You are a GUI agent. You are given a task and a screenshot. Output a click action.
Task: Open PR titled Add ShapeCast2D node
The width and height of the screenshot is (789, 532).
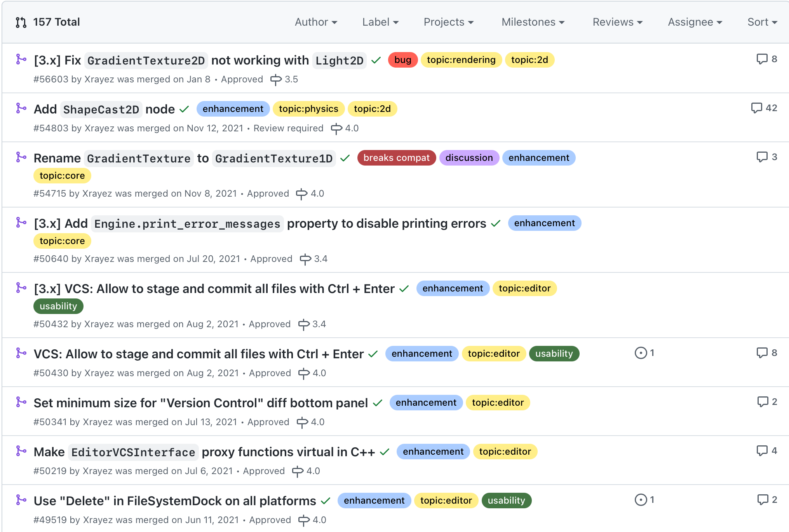tap(105, 109)
